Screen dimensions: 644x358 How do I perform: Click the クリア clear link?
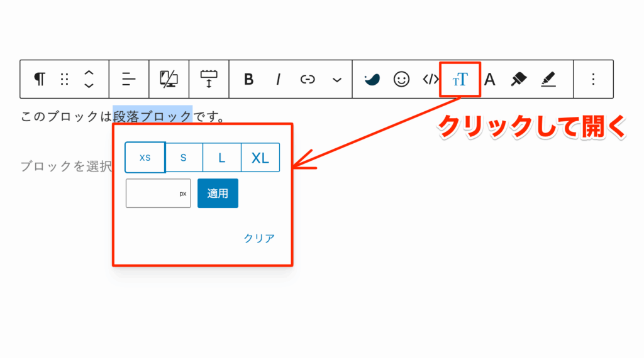tap(259, 238)
